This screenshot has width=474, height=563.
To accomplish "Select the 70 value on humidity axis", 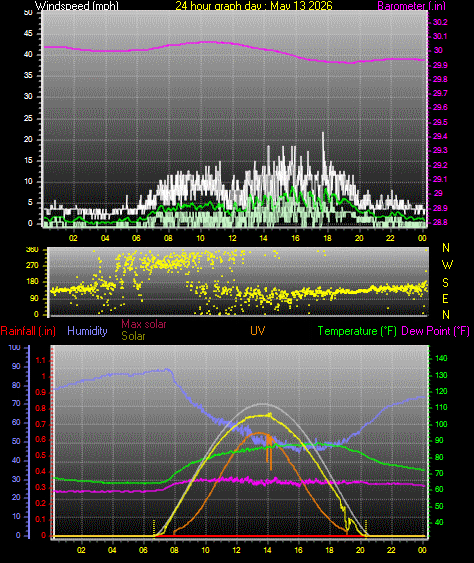I will click(16, 404).
